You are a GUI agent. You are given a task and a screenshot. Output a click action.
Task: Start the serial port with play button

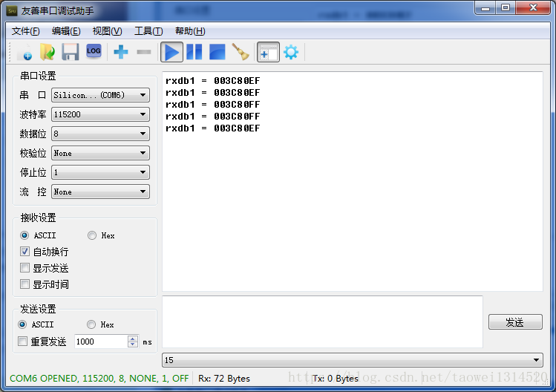coord(171,52)
